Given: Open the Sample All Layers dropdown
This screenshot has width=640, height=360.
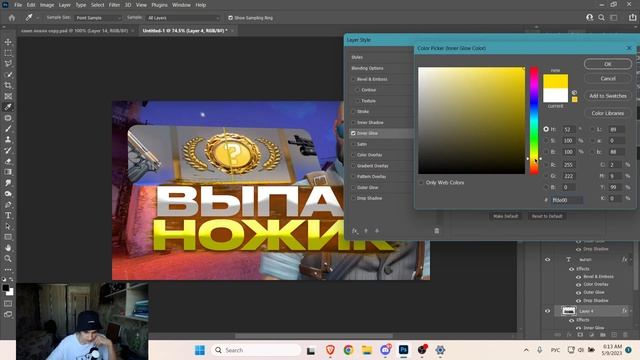Looking at the screenshot, I should pos(182,18).
